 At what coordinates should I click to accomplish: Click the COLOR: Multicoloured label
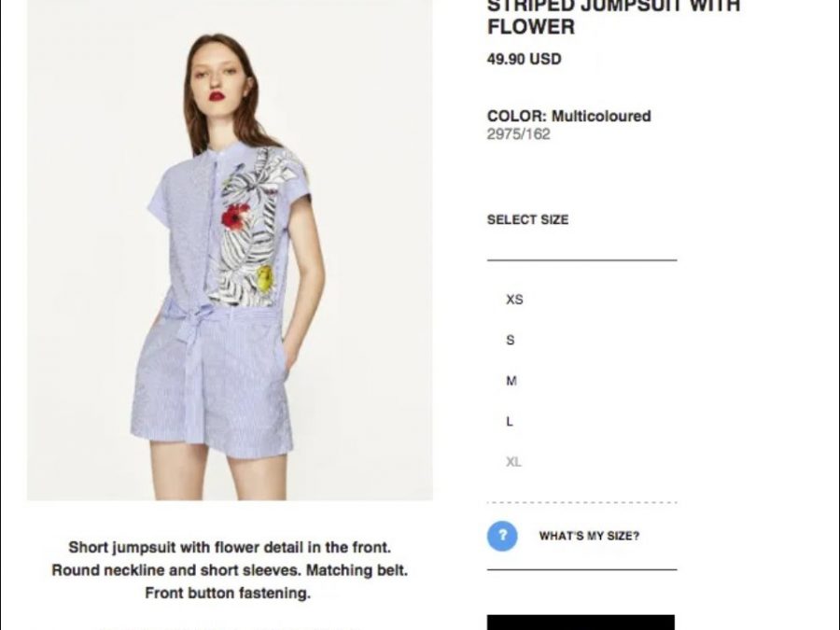[569, 117]
